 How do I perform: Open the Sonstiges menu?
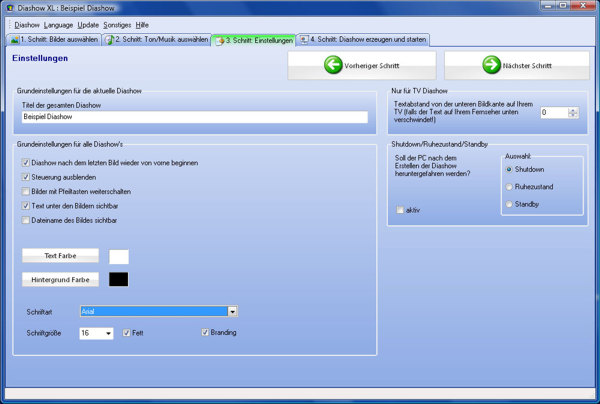[x=117, y=25]
